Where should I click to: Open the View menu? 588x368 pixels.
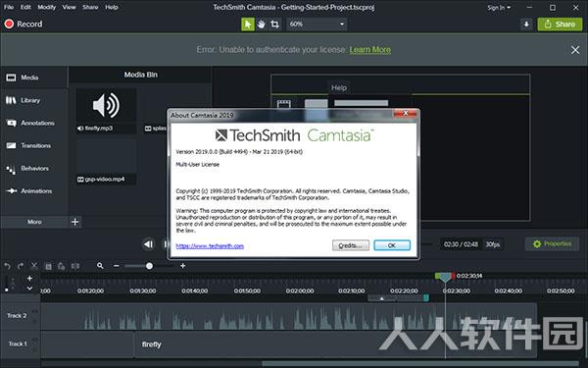[69, 7]
